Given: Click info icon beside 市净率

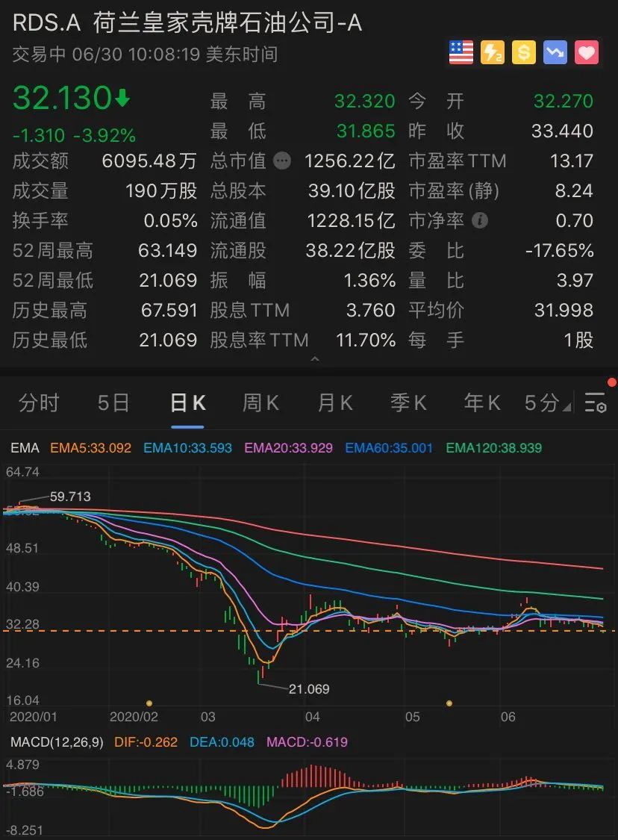Looking at the screenshot, I should [x=481, y=221].
